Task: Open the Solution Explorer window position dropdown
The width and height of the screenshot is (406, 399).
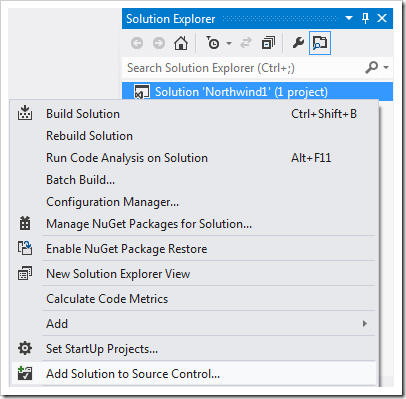Action: pos(349,18)
